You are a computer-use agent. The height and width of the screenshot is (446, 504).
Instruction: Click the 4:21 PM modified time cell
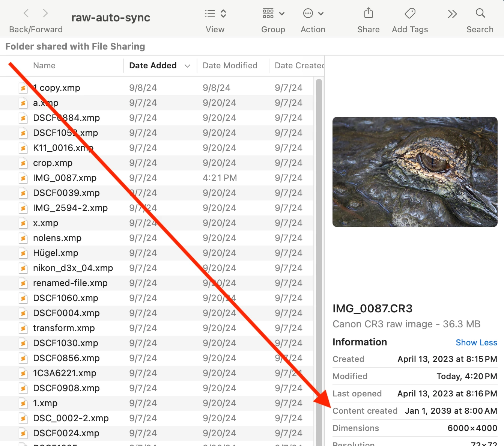pyautogui.click(x=220, y=178)
